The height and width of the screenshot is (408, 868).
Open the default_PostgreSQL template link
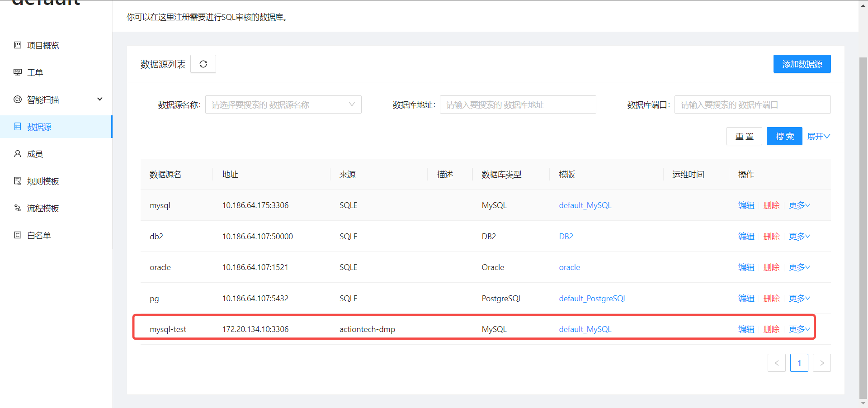pyautogui.click(x=593, y=298)
